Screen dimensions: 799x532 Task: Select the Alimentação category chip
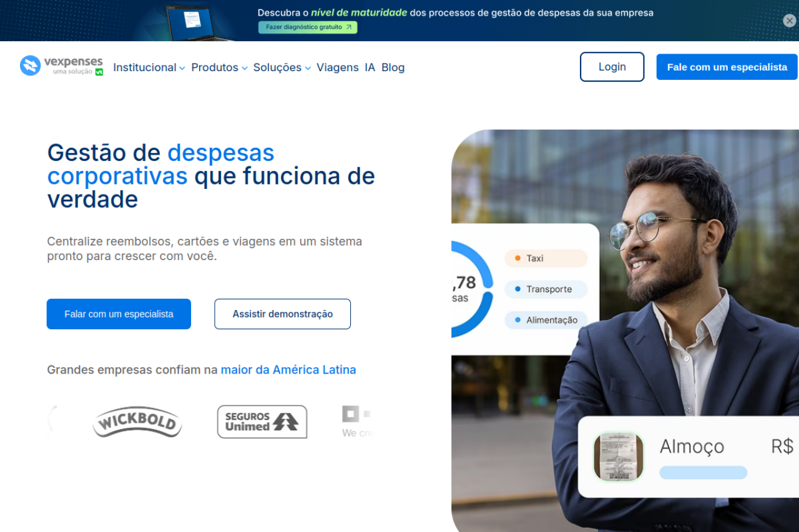tap(546, 320)
